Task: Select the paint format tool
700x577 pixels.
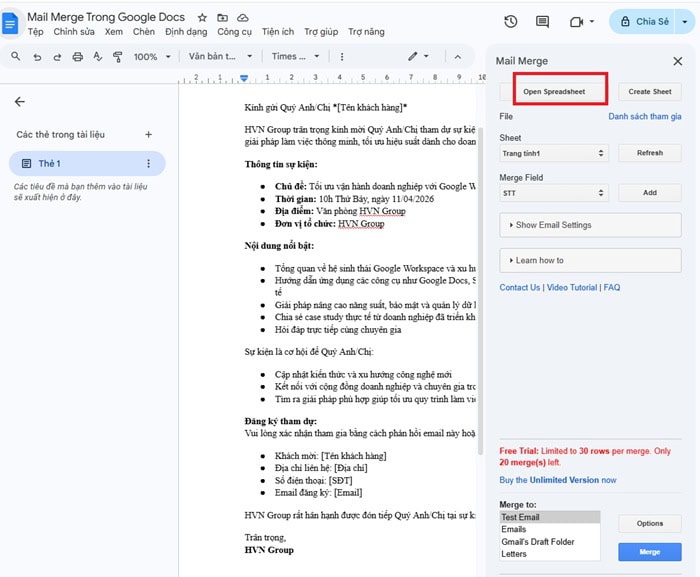Action: [117, 57]
